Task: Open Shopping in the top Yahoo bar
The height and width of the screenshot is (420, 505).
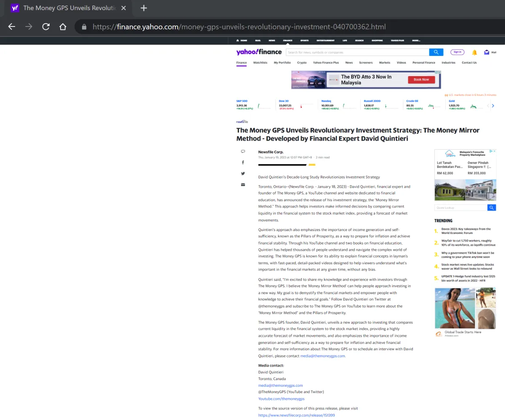Action: coord(377,40)
